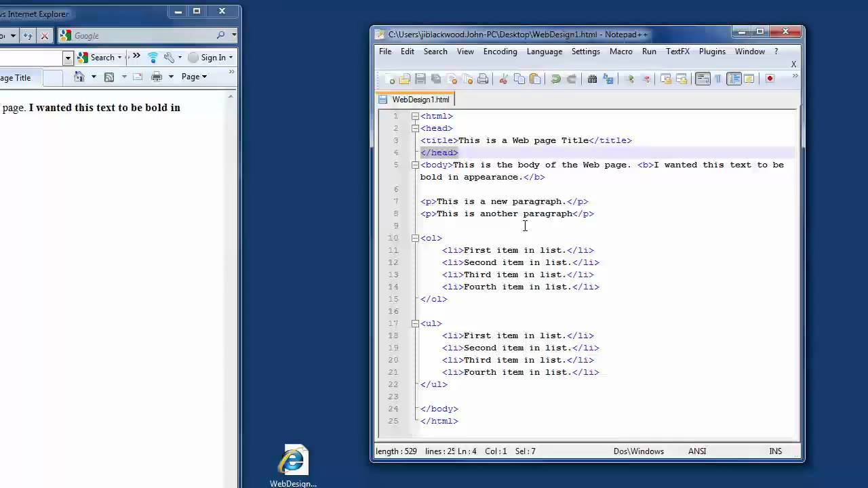Start macro recording with the red record icon
Screen dimensions: 868x488
[x=770, y=79]
